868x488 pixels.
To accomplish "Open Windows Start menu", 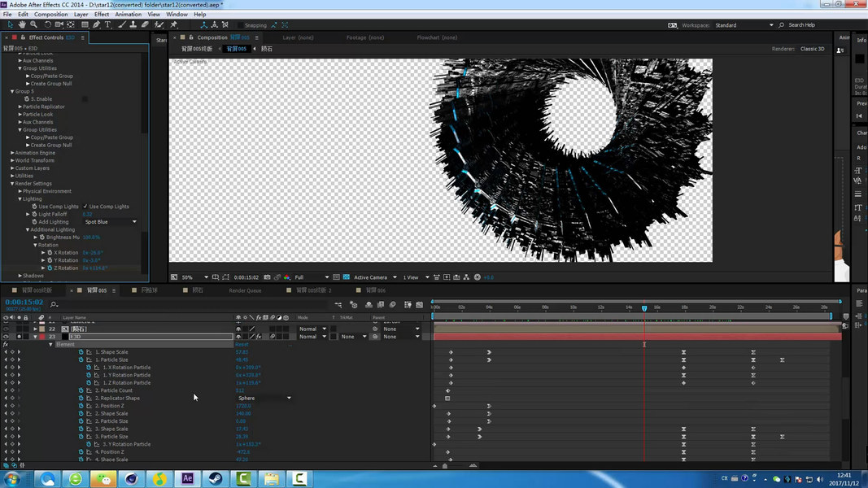I will (x=12, y=478).
